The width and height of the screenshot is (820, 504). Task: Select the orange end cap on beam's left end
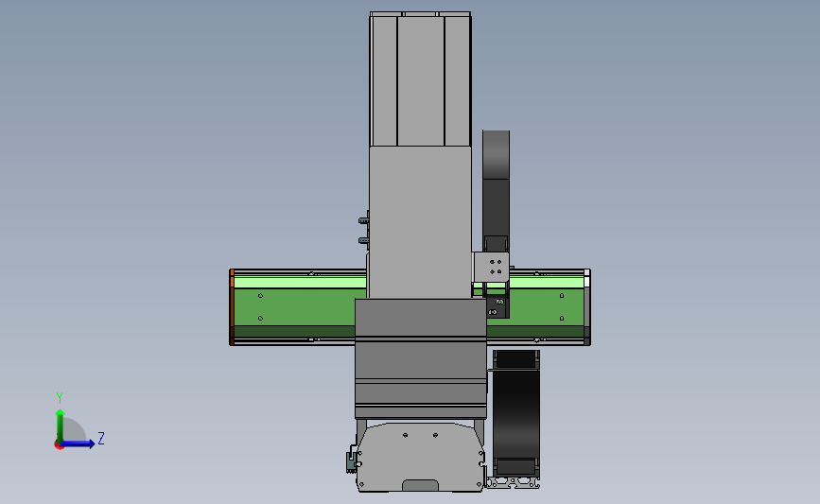pyautogui.click(x=232, y=307)
